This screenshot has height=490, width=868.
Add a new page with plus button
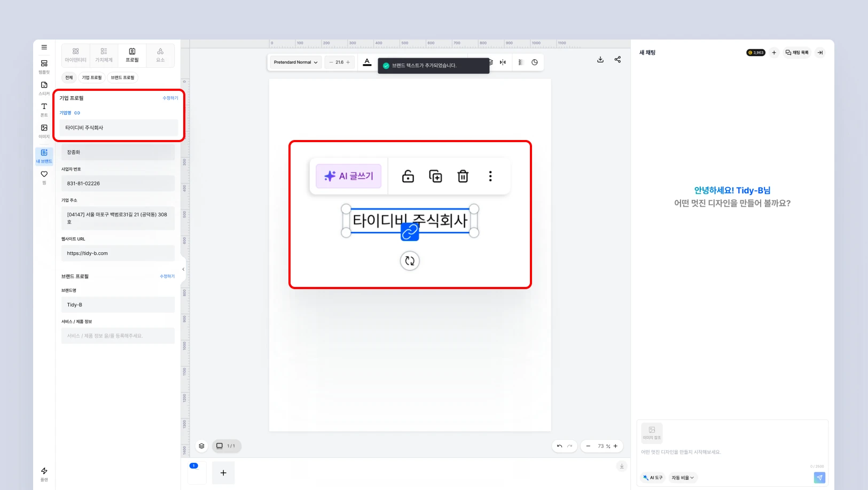click(223, 473)
